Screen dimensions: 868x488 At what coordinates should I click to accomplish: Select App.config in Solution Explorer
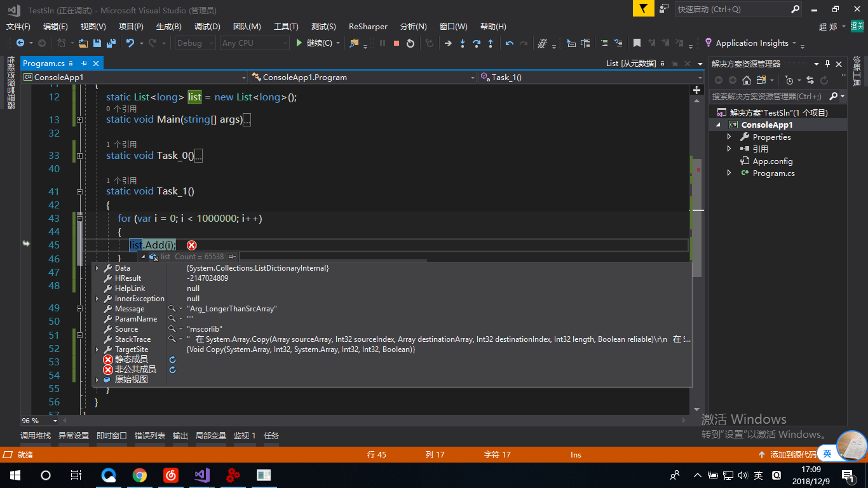[x=772, y=161]
